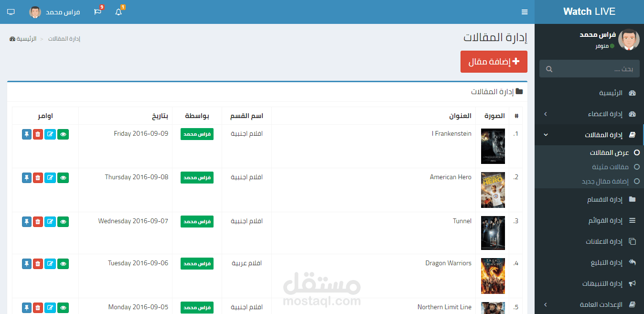This screenshot has height=314, width=644.
Task: Open the Tunnel poster thumbnail
Action: point(493,233)
